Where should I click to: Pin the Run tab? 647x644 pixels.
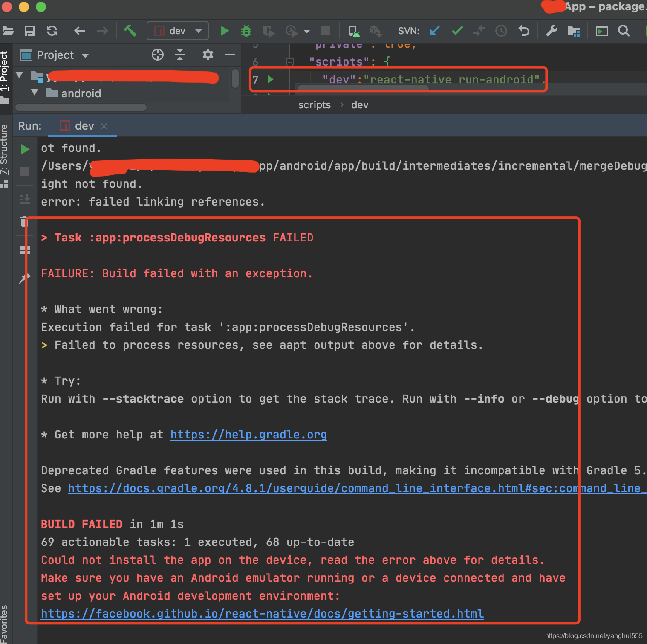(x=25, y=278)
